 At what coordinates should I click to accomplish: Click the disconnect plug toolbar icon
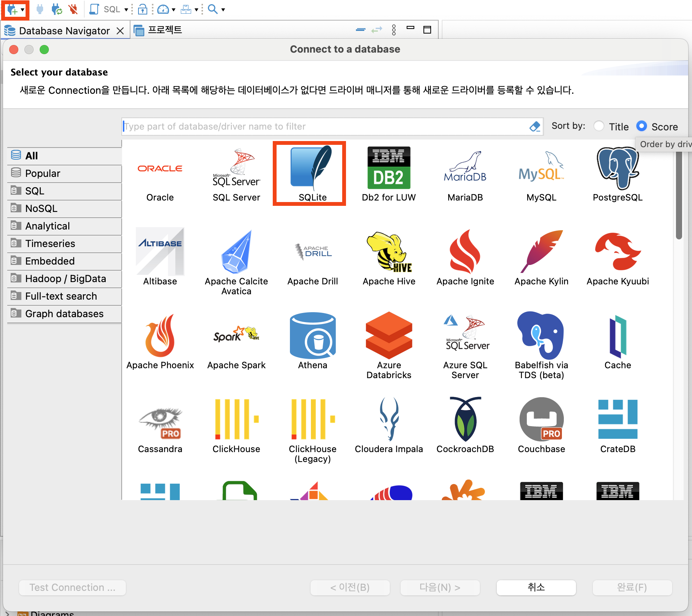(73, 9)
